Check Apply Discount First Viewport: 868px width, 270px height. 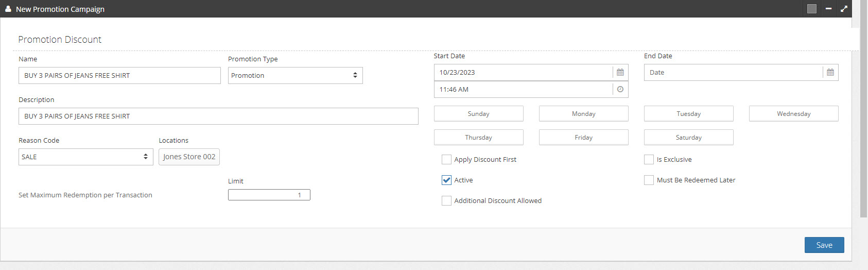[x=446, y=160]
